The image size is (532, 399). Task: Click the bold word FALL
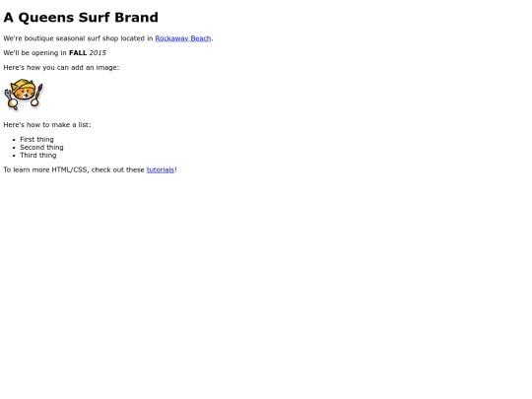[78, 53]
